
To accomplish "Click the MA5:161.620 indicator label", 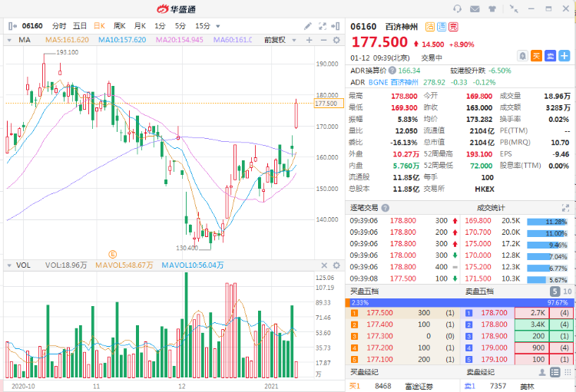I will [68, 40].
